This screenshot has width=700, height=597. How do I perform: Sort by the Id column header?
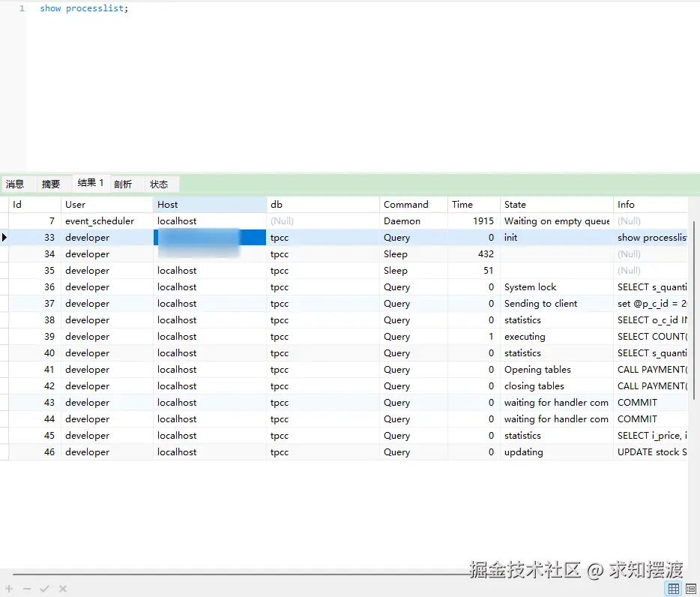pyautogui.click(x=34, y=205)
